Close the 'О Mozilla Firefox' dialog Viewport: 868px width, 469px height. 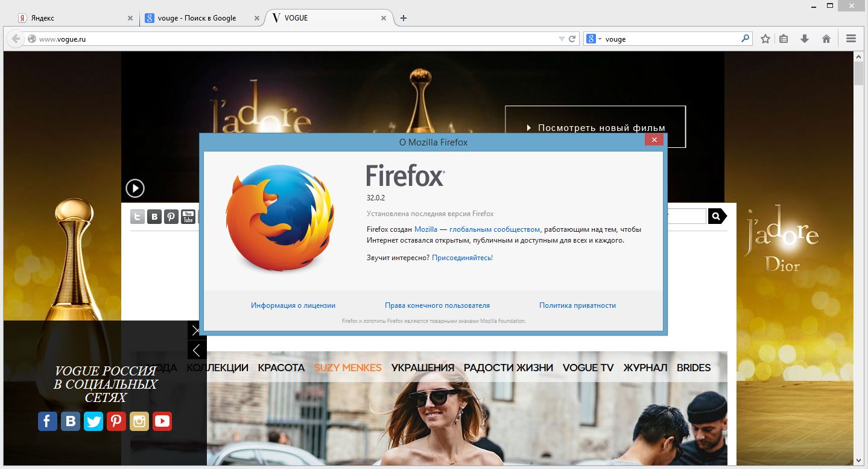click(x=654, y=140)
